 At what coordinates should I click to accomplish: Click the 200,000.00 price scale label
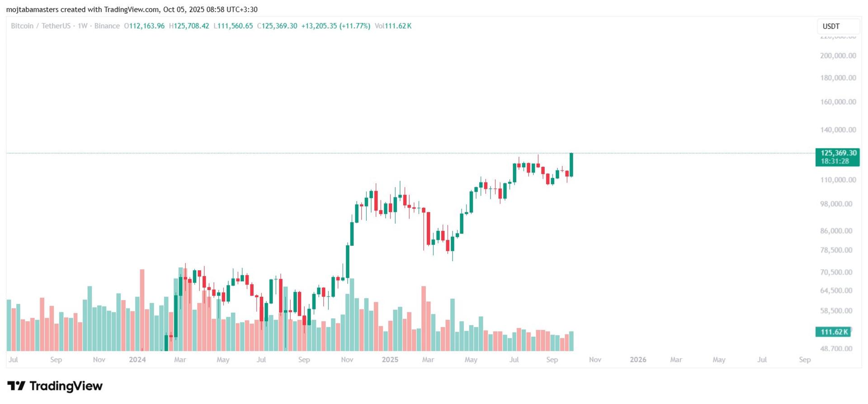click(838, 56)
